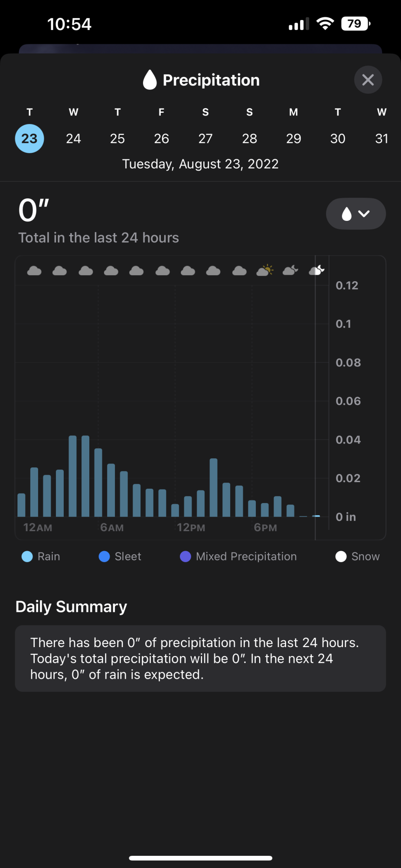
Task: Tap the Rain light blue legend dot
Action: pyautogui.click(x=27, y=556)
